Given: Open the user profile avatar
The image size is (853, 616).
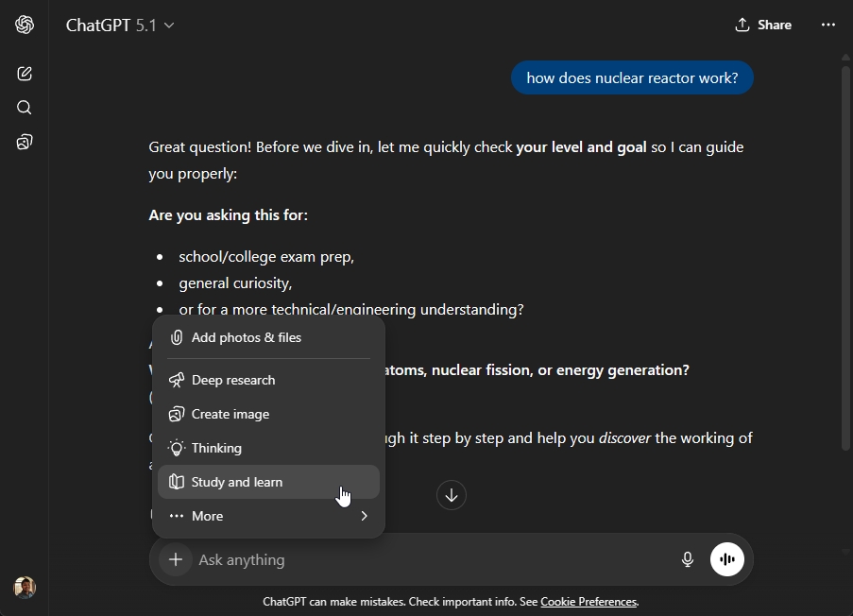Looking at the screenshot, I should (x=25, y=588).
